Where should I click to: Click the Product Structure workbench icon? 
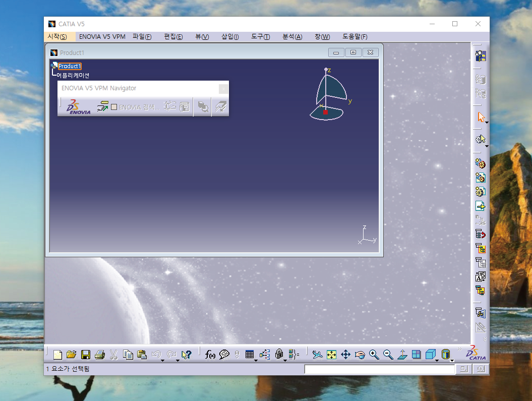(481, 56)
